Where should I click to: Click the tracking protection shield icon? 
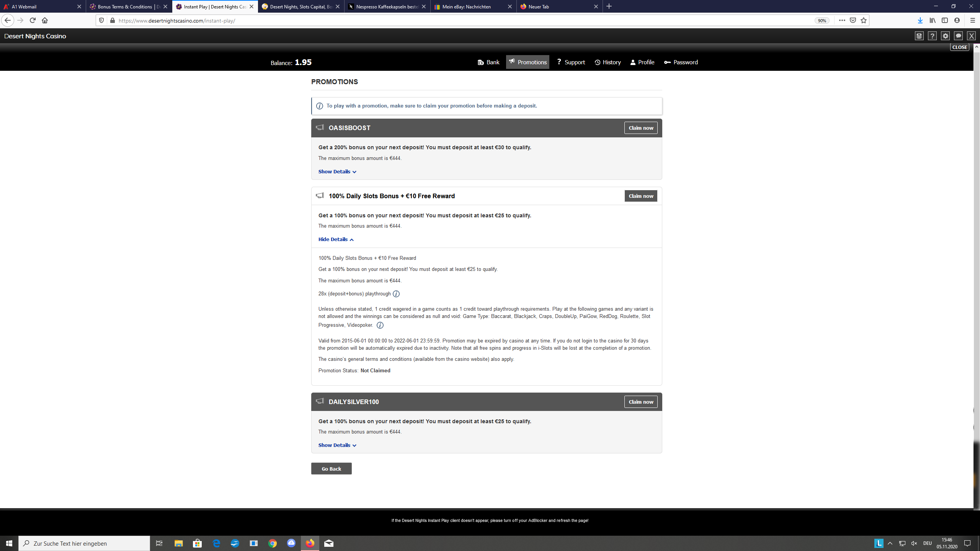point(101,21)
